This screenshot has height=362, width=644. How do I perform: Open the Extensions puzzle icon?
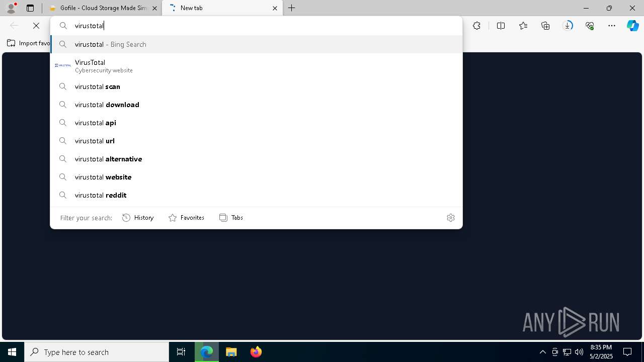click(x=476, y=26)
